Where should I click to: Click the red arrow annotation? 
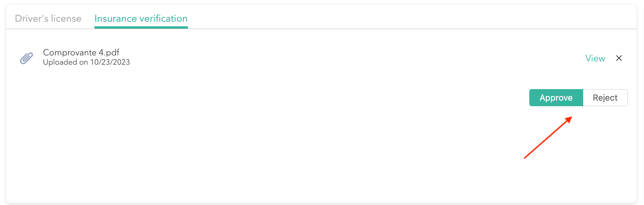[548, 138]
